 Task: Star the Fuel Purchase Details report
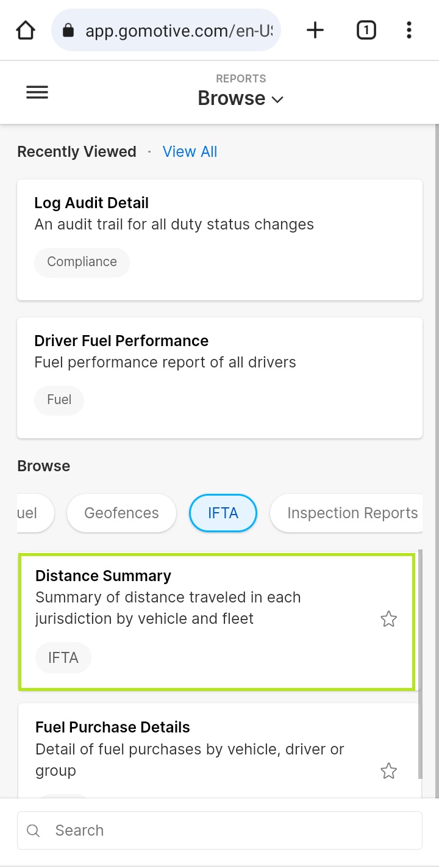click(x=388, y=771)
